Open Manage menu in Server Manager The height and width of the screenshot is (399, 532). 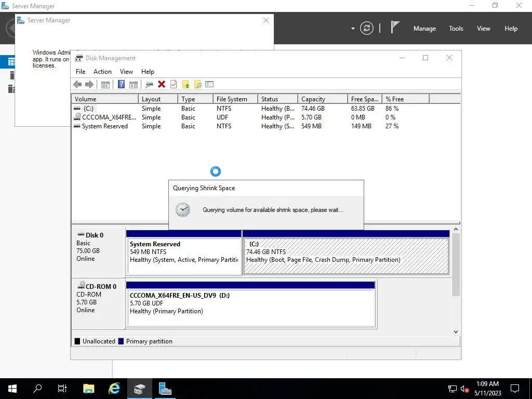point(424,29)
